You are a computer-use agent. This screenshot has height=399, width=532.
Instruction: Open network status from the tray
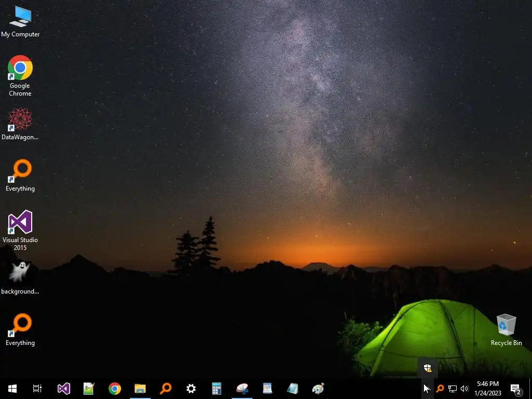(x=453, y=389)
